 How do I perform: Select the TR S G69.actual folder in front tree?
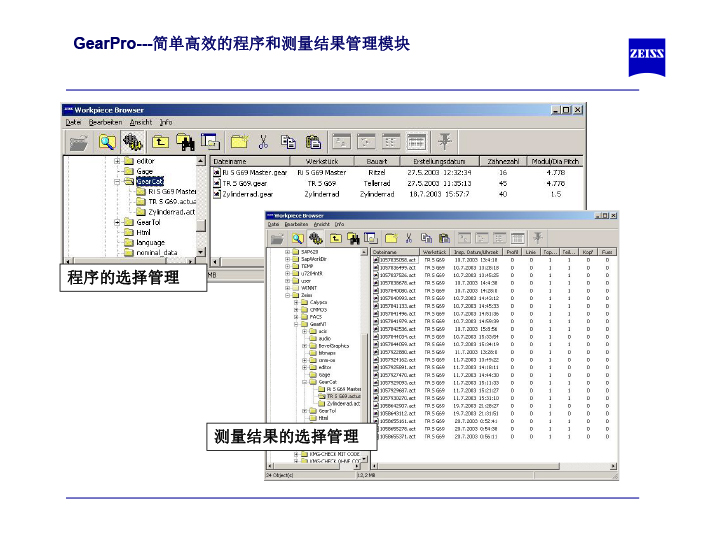pyautogui.click(x=343, y=396)
